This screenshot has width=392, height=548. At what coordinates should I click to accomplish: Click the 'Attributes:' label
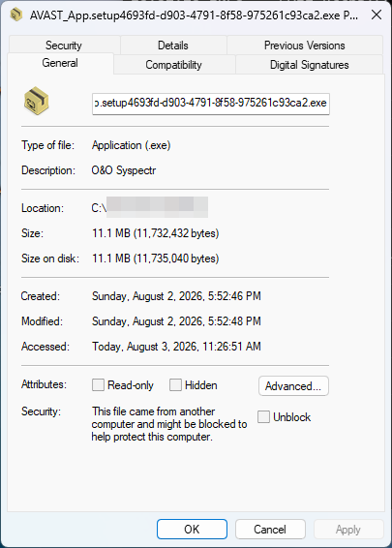pos(44,384)
